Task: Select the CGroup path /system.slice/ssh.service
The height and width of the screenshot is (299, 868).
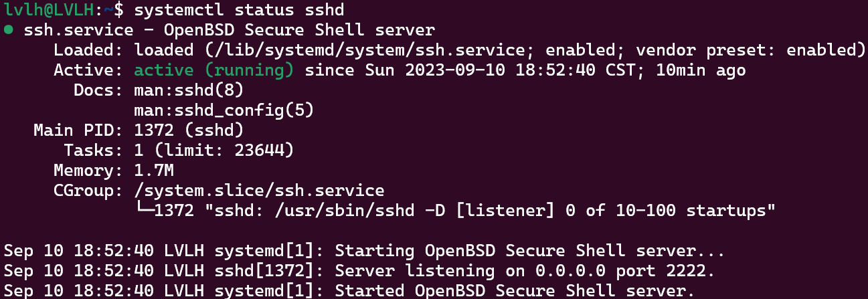Action: (x=259, y=191)
